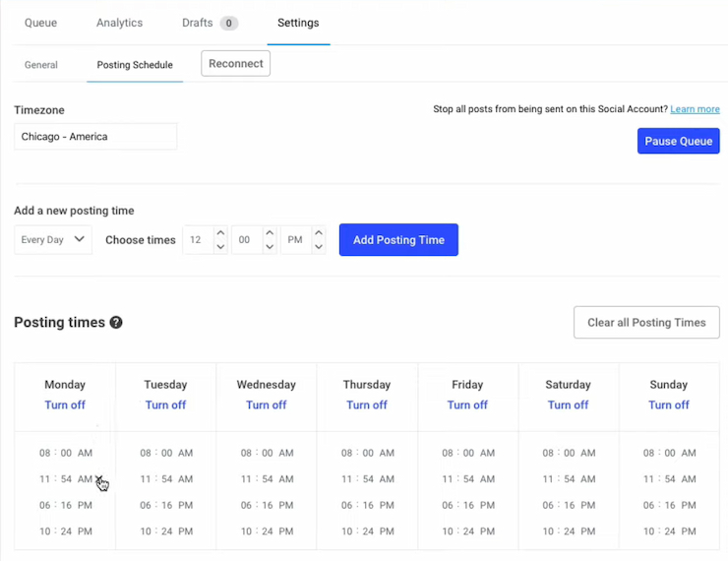Select Thursday 11:54 AM posting time
This screenshot has height=561, width=728.
click(x=367, y=478)
